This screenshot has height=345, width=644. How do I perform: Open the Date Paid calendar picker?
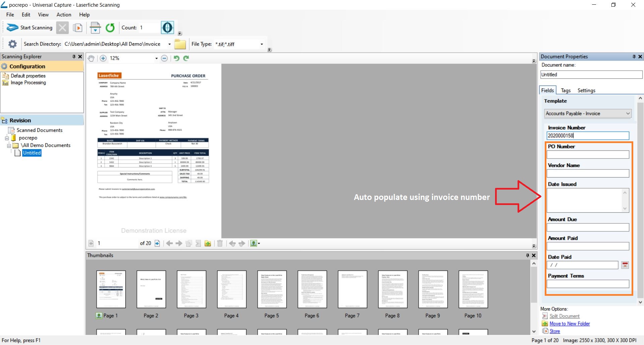(625, 265)
